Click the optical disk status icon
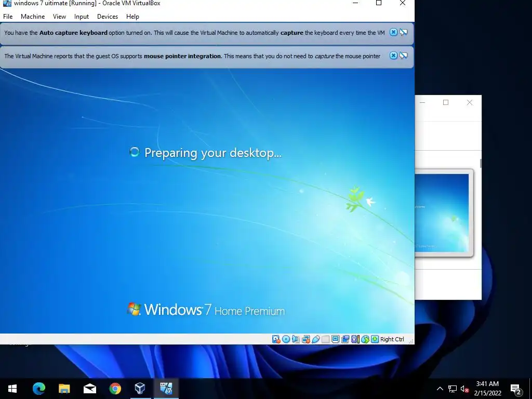This screenshot has width=532, height=399. [286, 339]
